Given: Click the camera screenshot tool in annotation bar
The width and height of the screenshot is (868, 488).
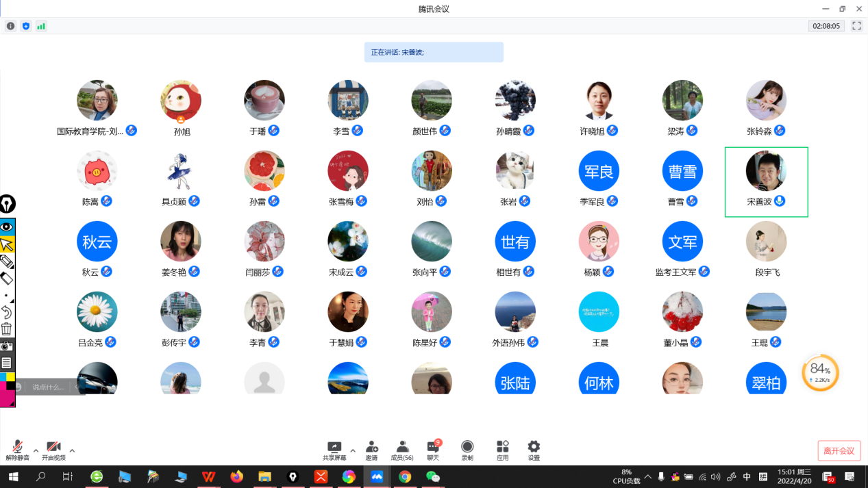Looking at the screenshot, I should [x=7, y=346].
